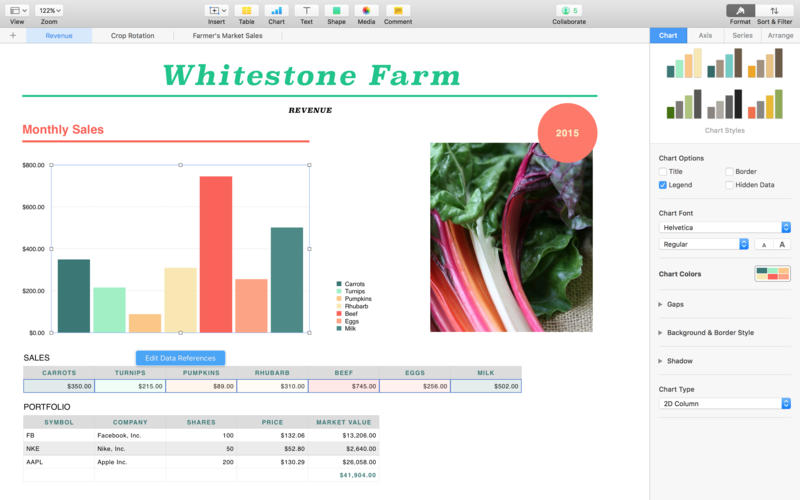The image size is (800, 500).
Task: Add a Table from the toolbar
Action: (246, 10)
